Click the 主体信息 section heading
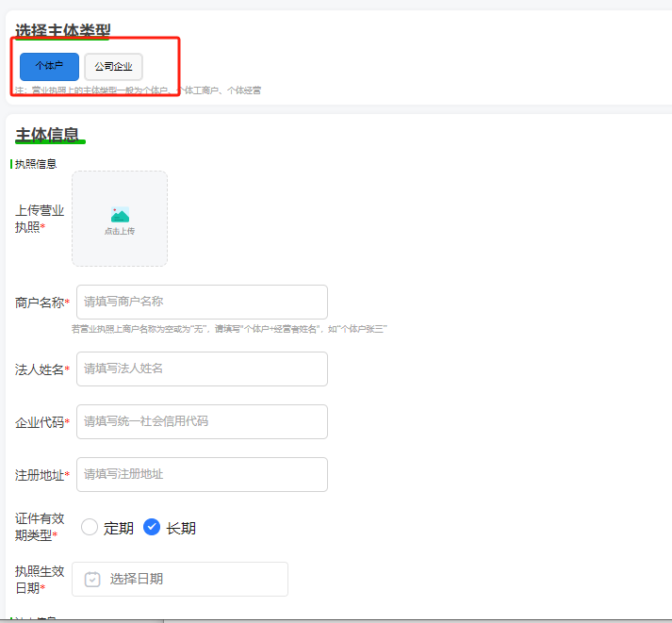This screenshot has height=623, width=672. (47, 135)
